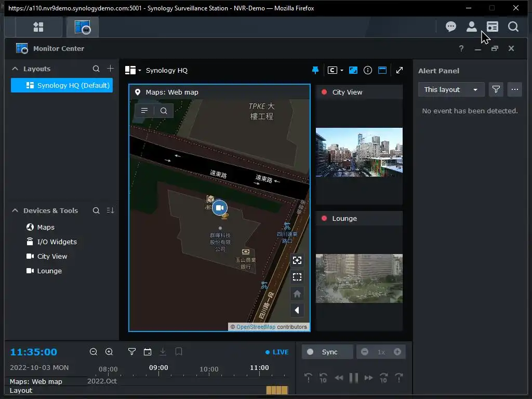
Task: Click the map focus target button
Action: 297,260
